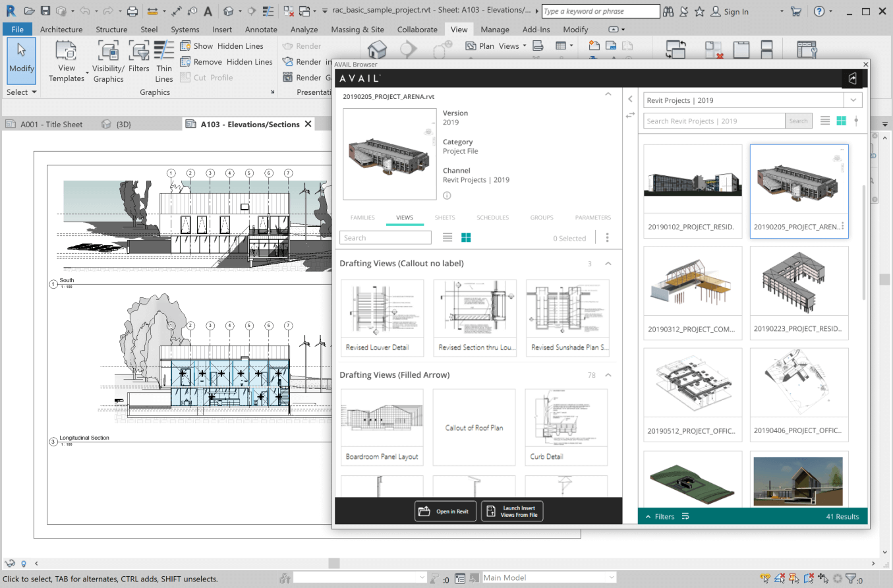The width and height of the screenshot is (893, 588).
Task: Click the AVAIL panel icon in top-right header
Action: pos(853,78)
